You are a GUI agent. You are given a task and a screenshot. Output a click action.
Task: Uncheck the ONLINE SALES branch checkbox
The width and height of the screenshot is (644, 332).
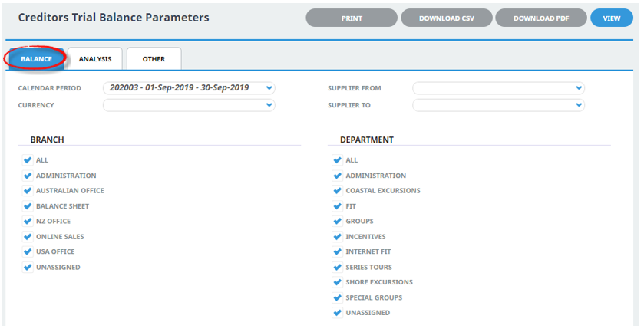[x=28, y=236]
